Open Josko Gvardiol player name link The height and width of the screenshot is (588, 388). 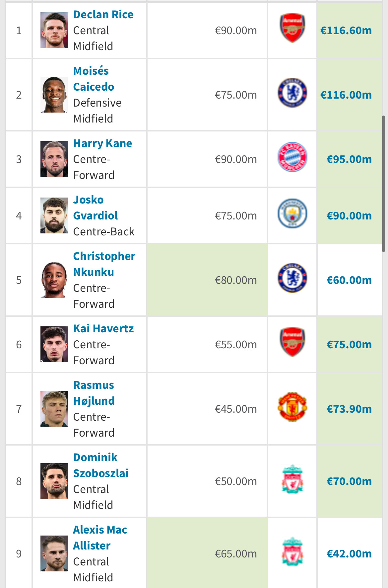coord(96,208)
